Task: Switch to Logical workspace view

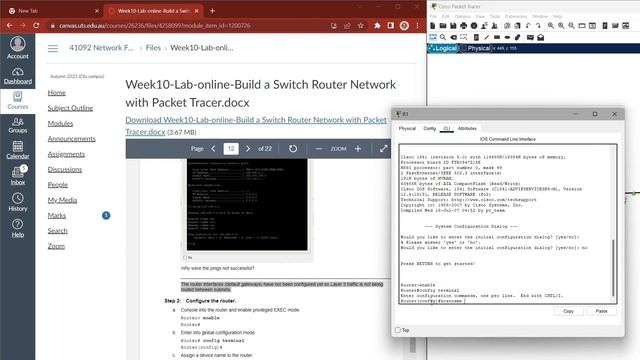Action: coord(443,48)
